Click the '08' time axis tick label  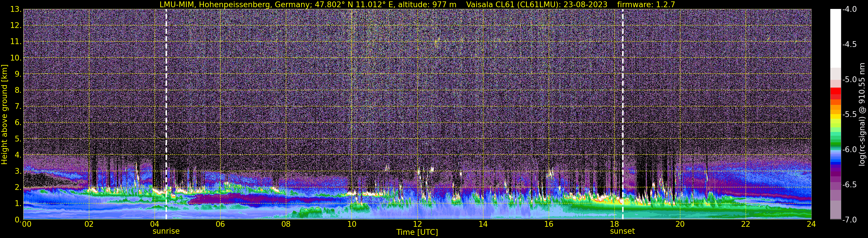click(286, 224)
